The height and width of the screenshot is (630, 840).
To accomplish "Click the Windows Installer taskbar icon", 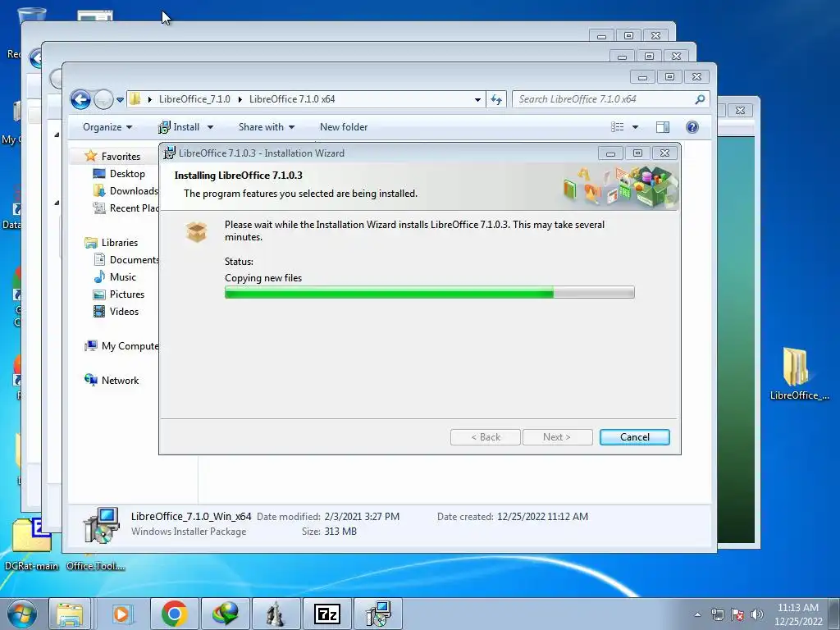I will tap(378, 614).
